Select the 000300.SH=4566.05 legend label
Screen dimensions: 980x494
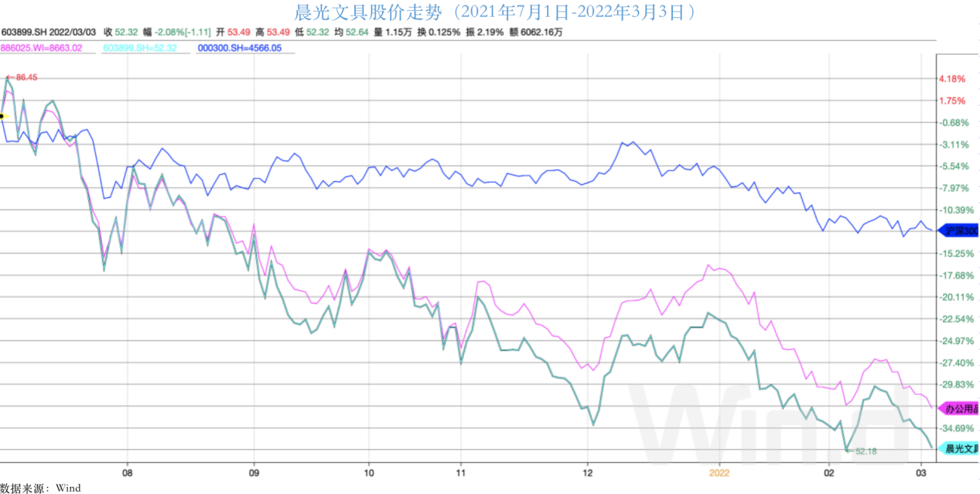tap(239, 48)
